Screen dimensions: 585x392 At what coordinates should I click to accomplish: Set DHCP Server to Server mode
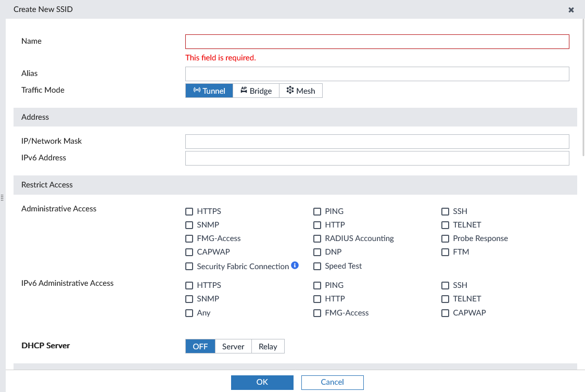pyautogui.click(x=233, y=347)
